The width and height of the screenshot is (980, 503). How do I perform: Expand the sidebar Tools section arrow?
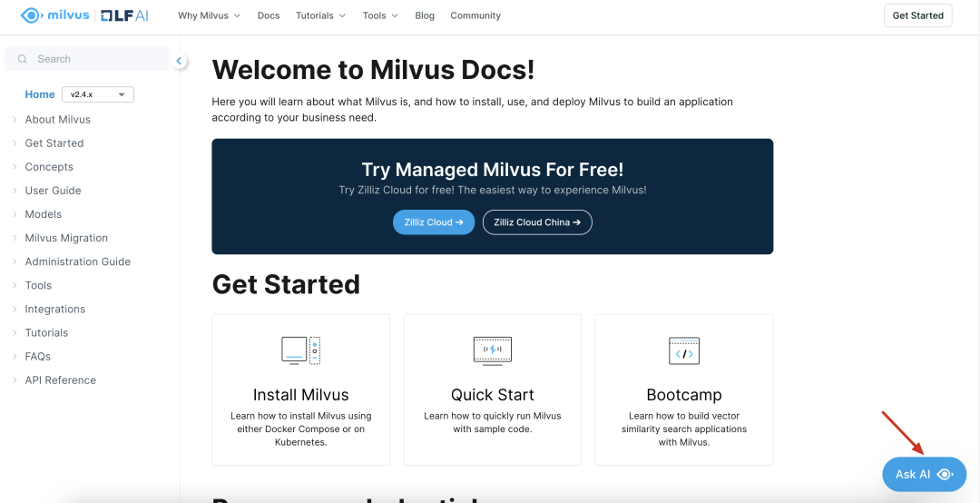(15, 286)
